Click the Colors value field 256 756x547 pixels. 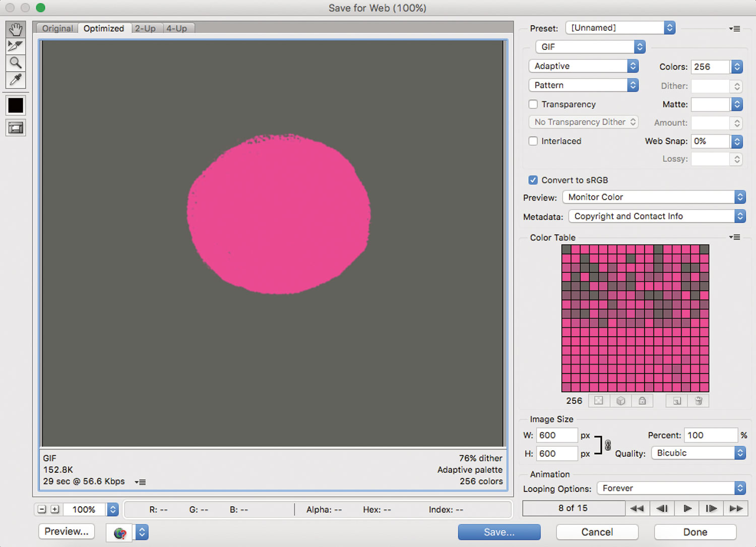(x=711, y=67)
